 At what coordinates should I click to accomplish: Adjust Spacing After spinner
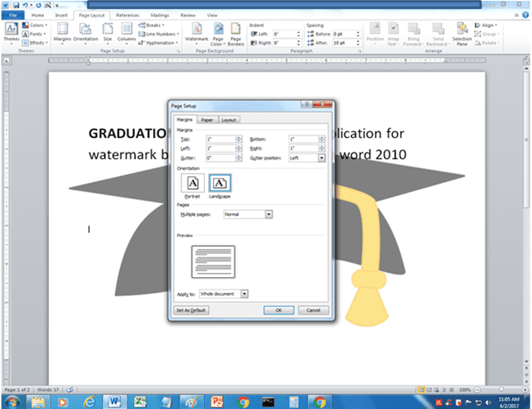click(358, 43)
